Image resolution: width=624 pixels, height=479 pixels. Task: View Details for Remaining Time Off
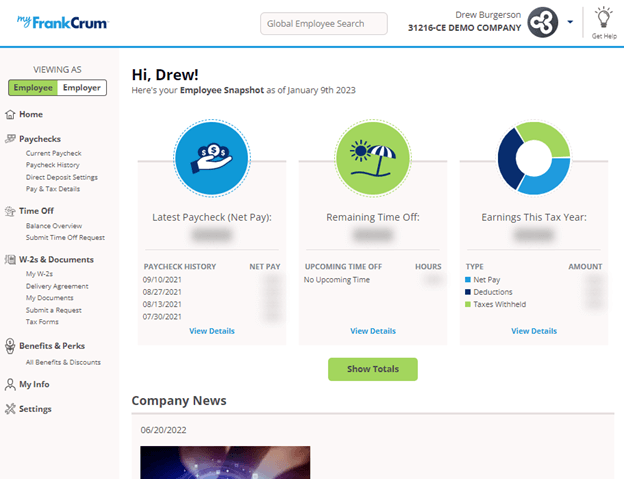[373, 331]
